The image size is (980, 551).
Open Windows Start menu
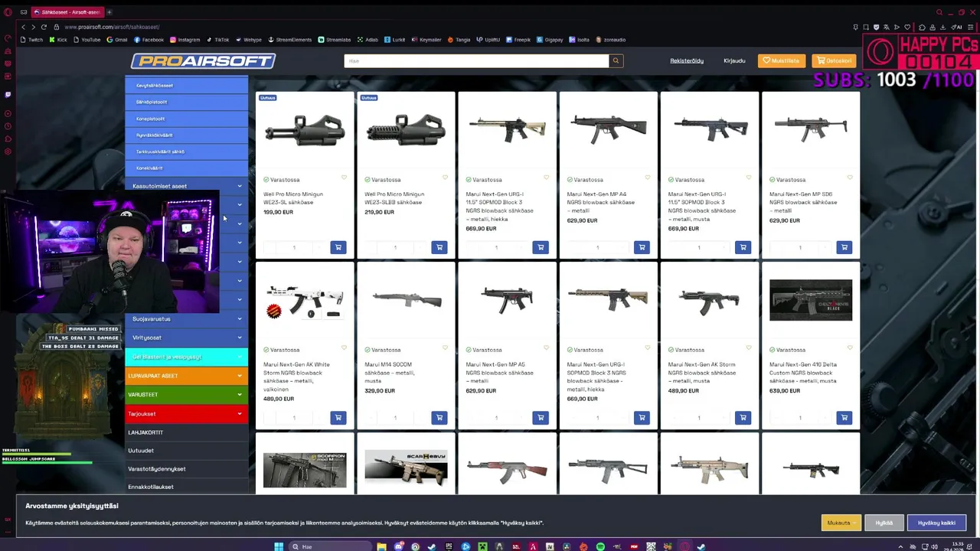click(279, 546)
